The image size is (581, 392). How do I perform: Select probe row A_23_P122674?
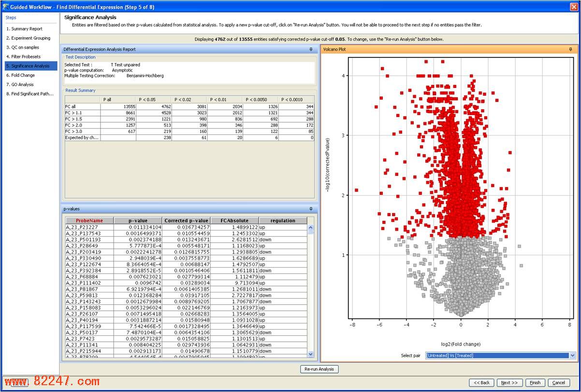click(x=186, y=264)
